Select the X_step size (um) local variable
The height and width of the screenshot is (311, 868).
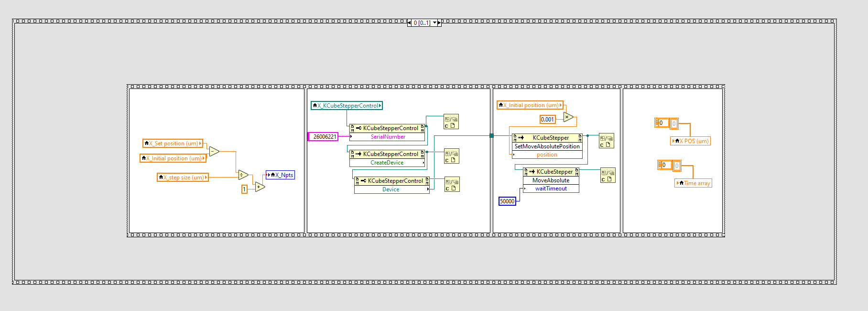(x=183, y=178)
